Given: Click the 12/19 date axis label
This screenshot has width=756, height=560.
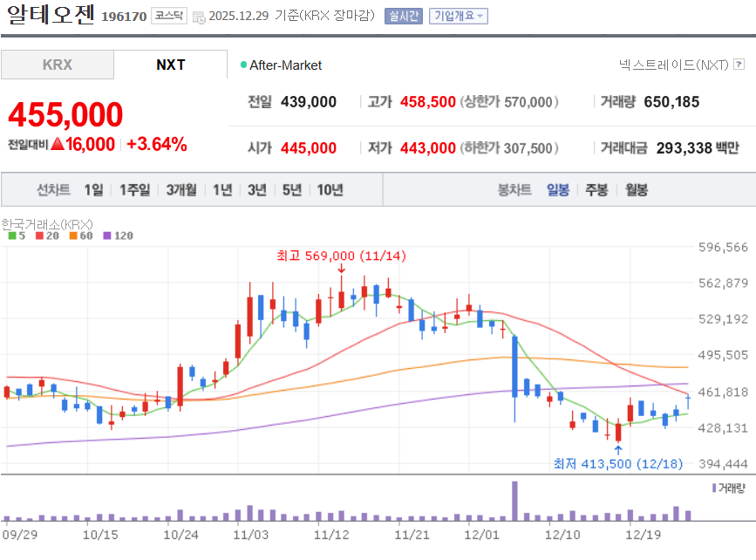Looking at the screenshot, I should coord(644,535).
